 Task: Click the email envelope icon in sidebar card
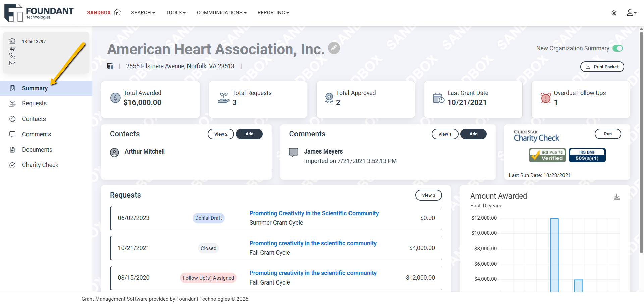tap(12, 63)
